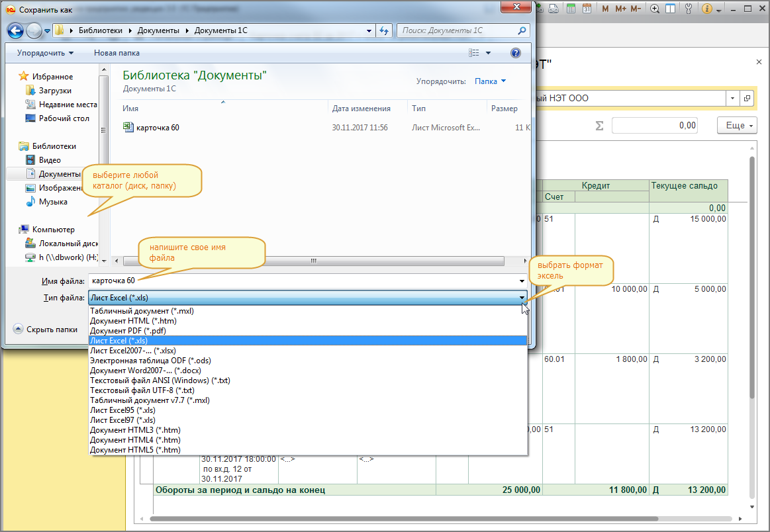Choose Лист Excel2007-... (*.xlsx) option
This screenshot has height=532, width=770.
point(132,350)
